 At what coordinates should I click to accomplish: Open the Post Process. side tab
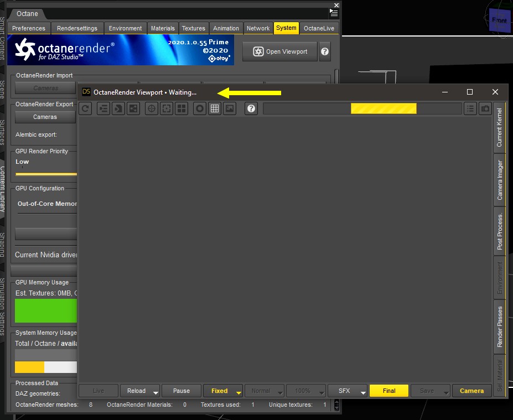pyautogui.click(x=499, y=231)
